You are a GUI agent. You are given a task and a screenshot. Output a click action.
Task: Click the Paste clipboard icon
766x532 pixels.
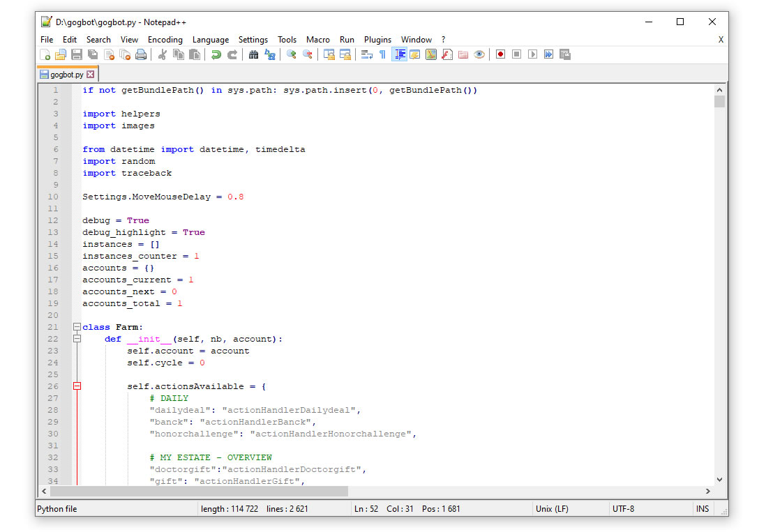click(x=195, y=54)
